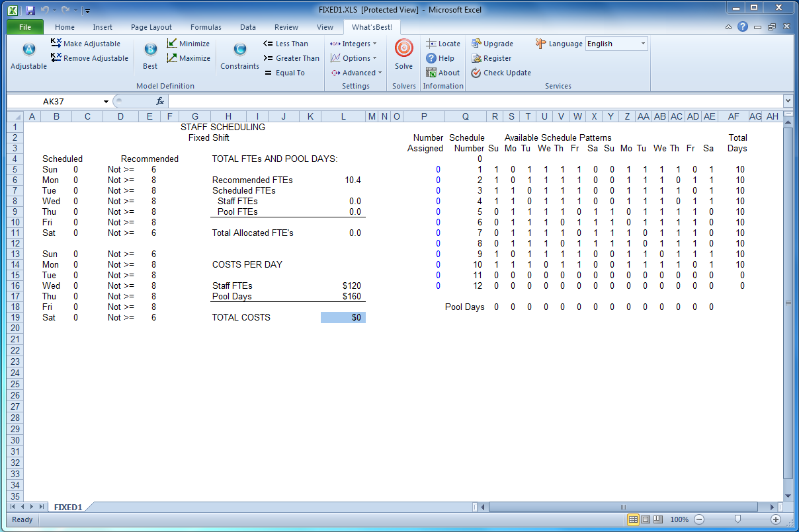This screenshot has width=799, height=532.
Task: Click the Constraints icon
Action: click(239, 50)
